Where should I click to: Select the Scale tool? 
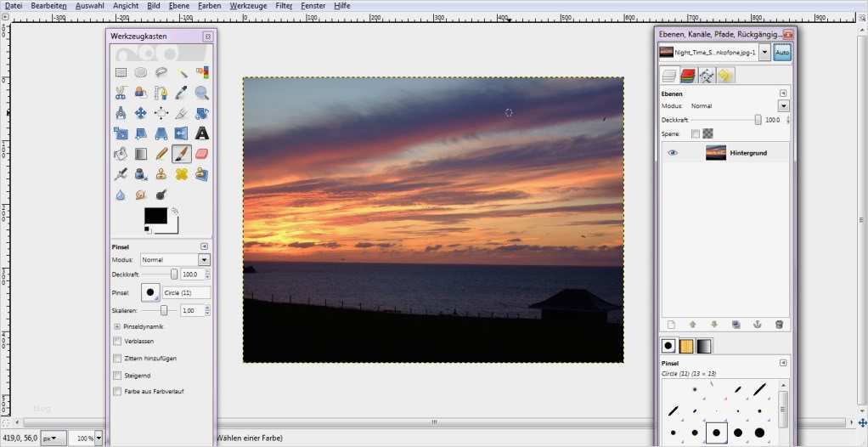pos(121,133)
